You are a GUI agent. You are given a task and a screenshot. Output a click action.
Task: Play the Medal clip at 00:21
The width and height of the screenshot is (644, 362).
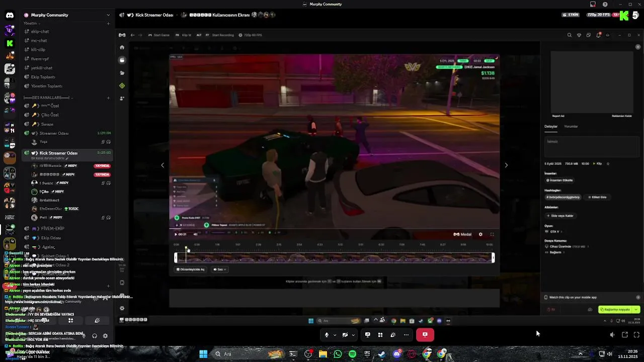(x=176, y=234)
